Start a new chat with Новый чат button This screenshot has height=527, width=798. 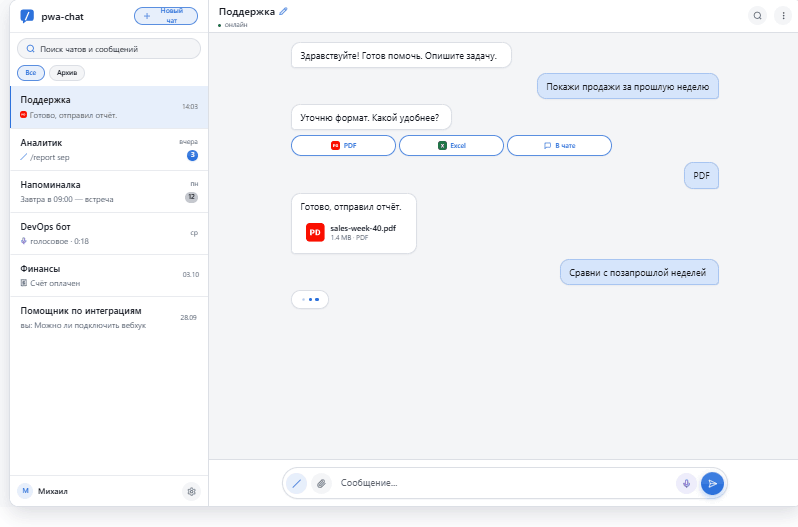click(x=166, y=16)
